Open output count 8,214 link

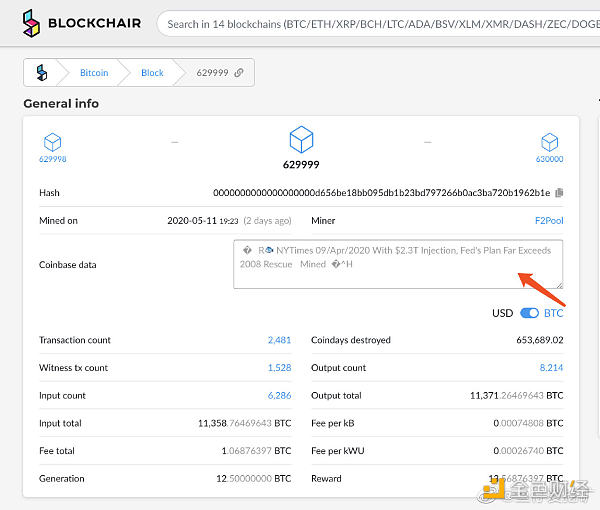point(551,368)
